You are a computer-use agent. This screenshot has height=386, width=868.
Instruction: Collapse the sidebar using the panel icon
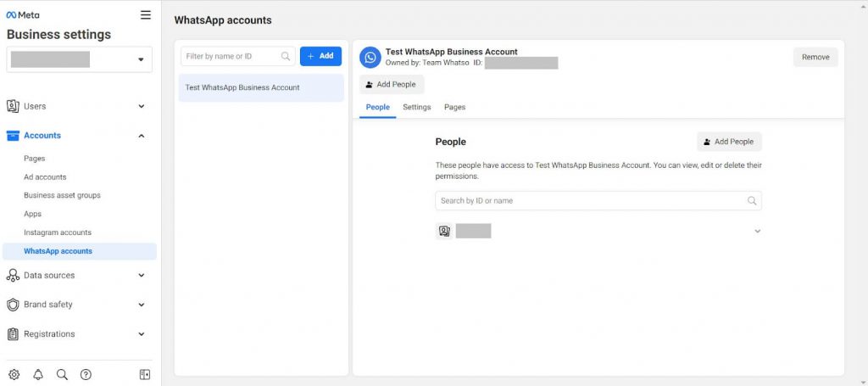145,374
